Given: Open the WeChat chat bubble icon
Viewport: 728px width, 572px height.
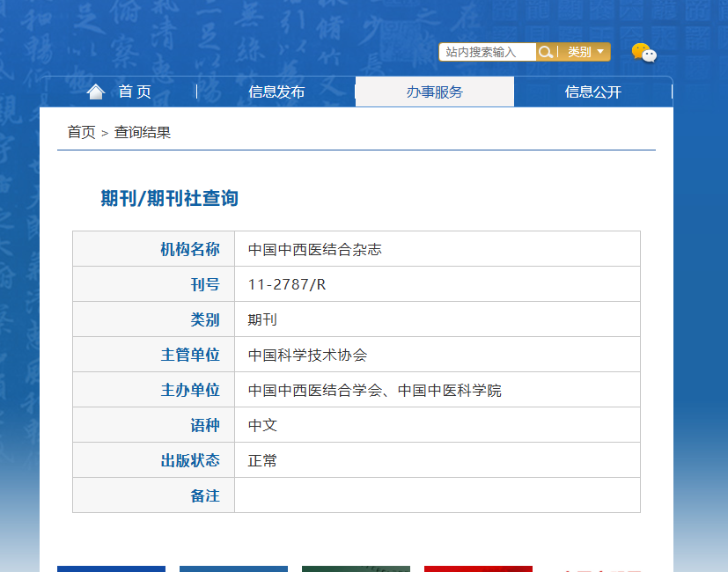Looking at the screenshot, I should pos(644,53).
